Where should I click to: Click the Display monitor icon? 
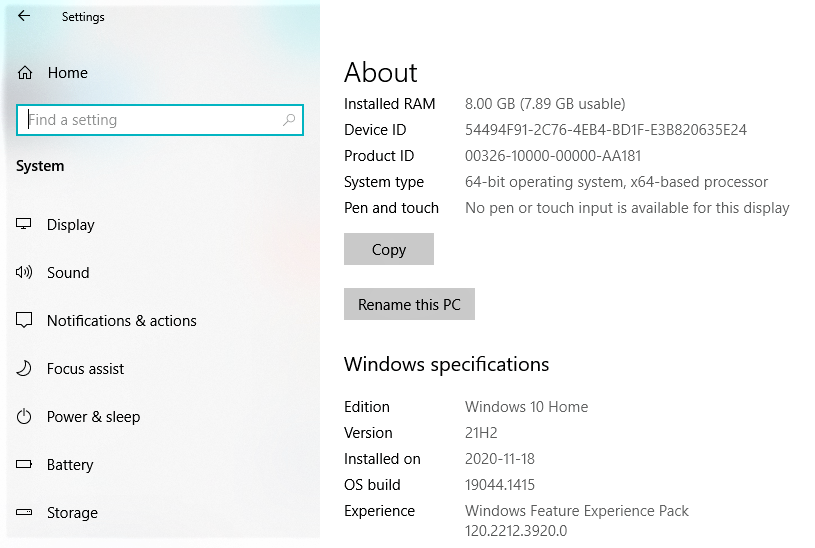(x=23, y=224)
